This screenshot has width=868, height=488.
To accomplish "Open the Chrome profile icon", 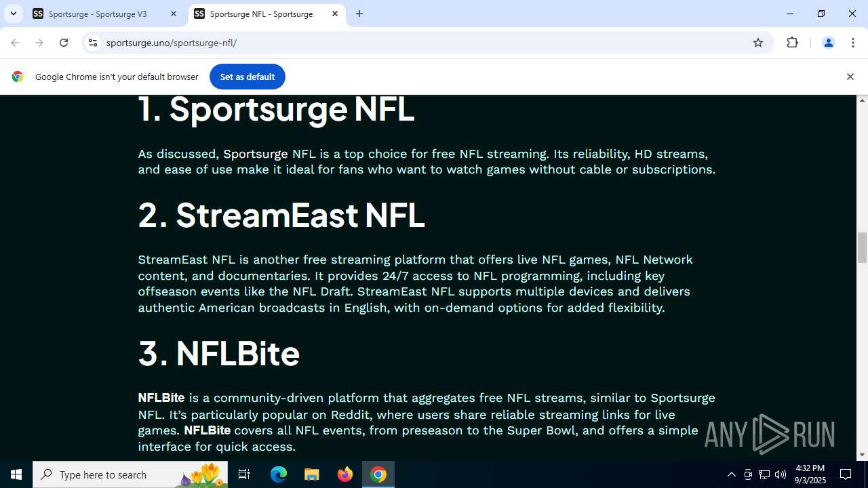I will pos(828,43).
